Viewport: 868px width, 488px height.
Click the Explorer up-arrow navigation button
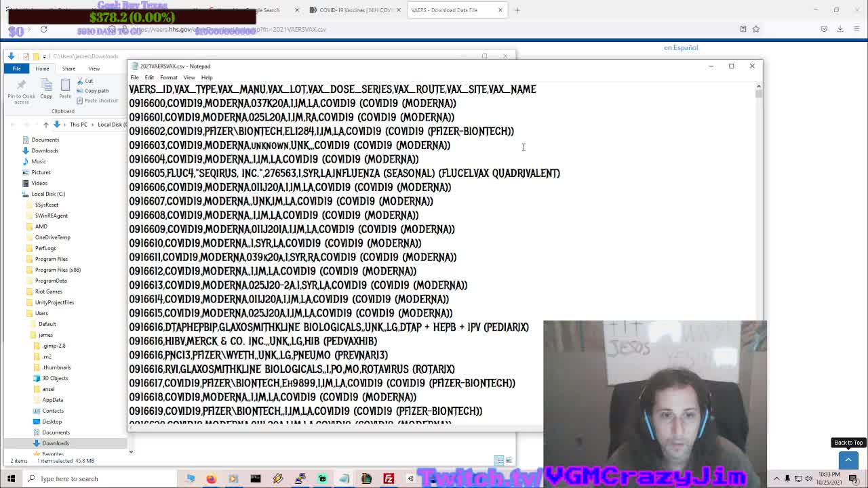[x=45, y=124]
